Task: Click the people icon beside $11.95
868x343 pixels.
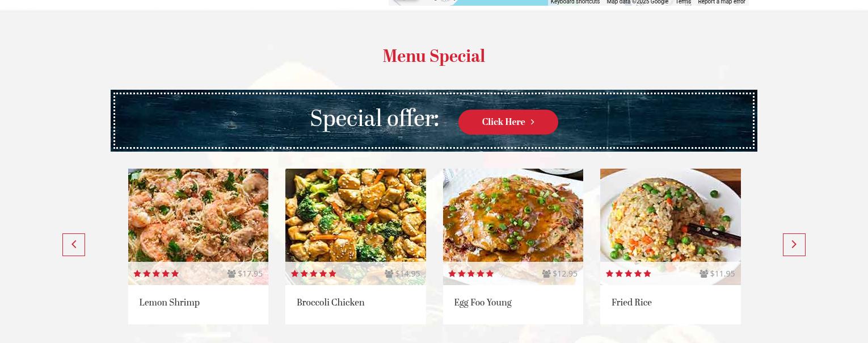Action: coord(704,274)
